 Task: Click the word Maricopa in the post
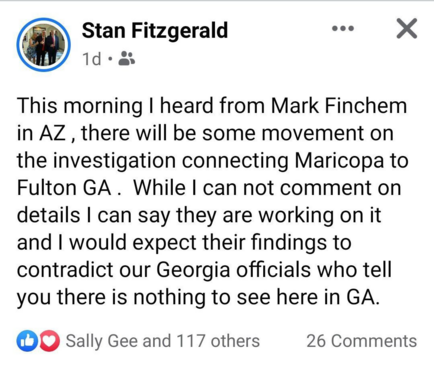pyautogui.click(x=339, y=161)
